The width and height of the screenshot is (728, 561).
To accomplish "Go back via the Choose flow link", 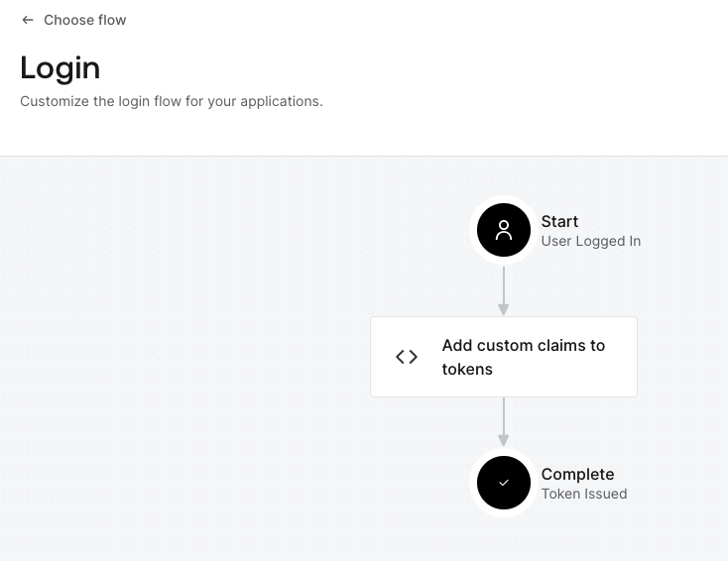I will [x=84, y=20].
